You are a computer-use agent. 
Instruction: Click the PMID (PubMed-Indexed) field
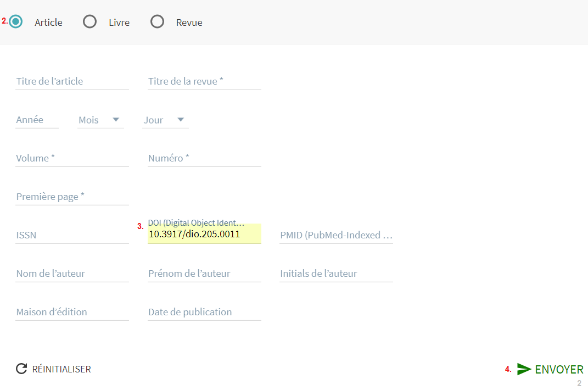point(337,235)
